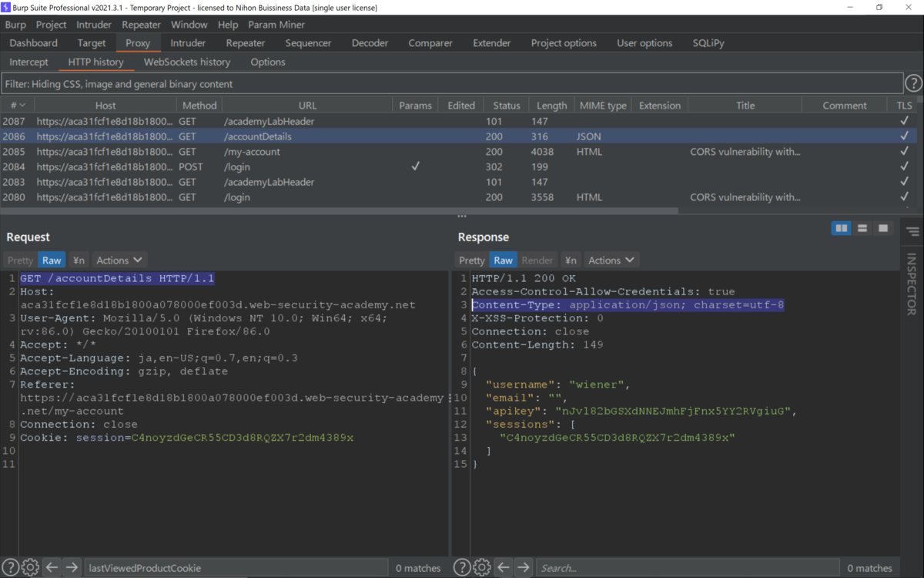Switch response view to Raw
The width and height of the screenshot is (924, 578).
click(x=503, y=260)
